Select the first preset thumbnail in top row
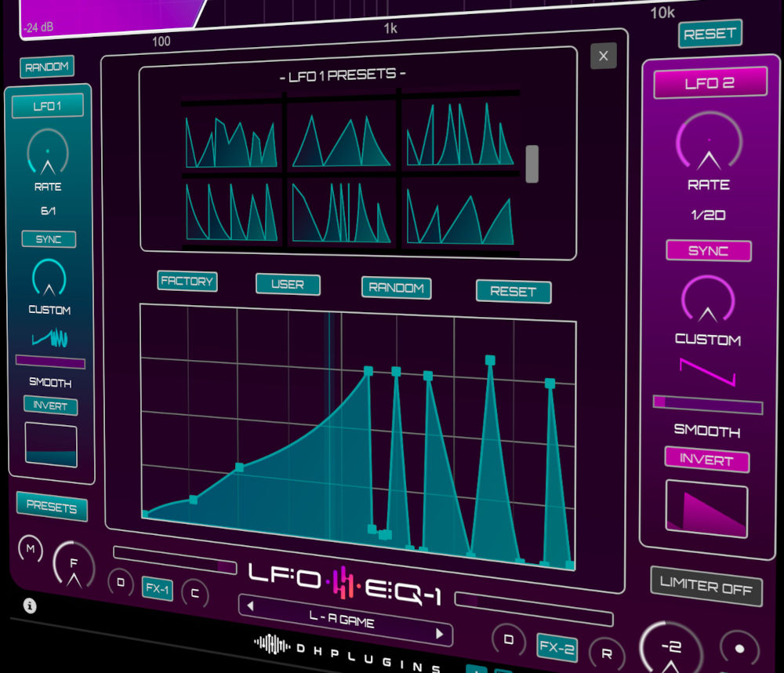 231,142
